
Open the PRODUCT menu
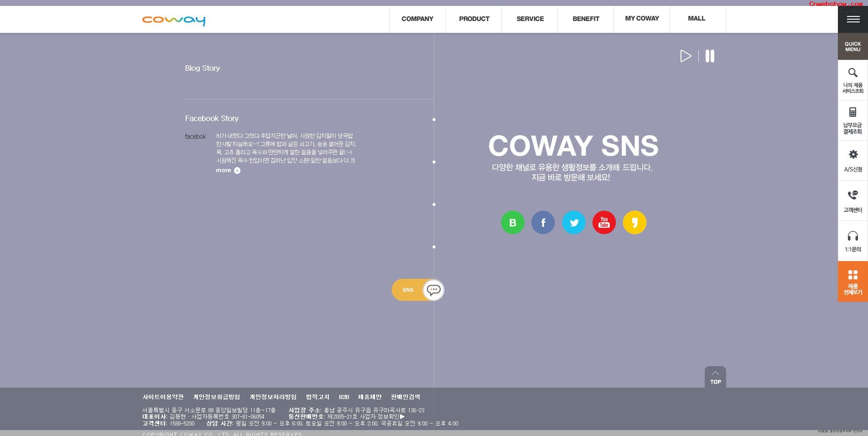474,19
